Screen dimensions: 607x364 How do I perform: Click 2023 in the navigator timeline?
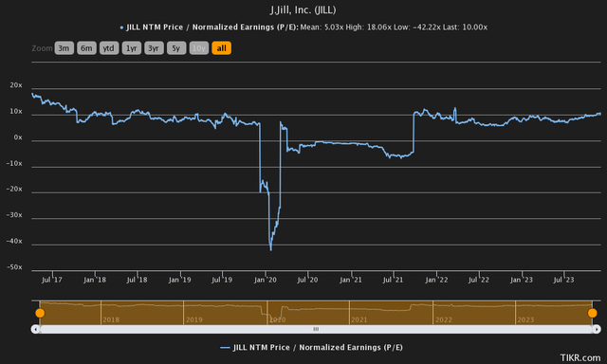tap(525, 319)
